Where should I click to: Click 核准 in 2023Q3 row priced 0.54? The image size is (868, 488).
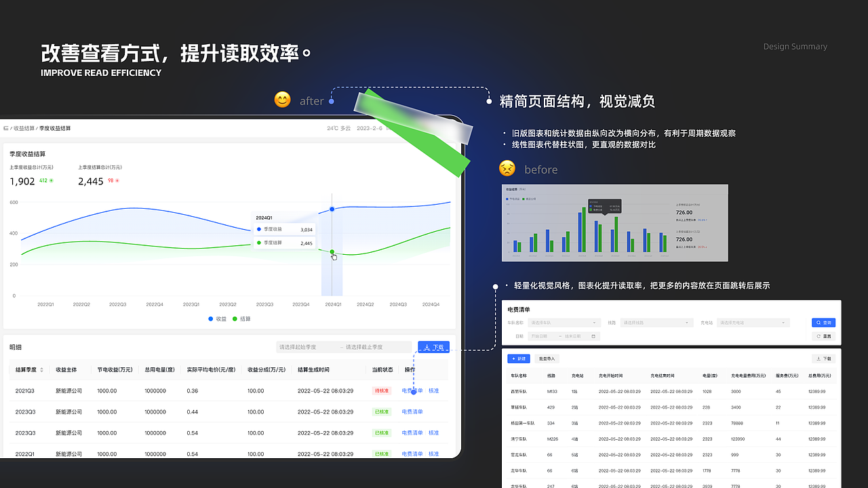pyautogui.click(x=434, y=433)
